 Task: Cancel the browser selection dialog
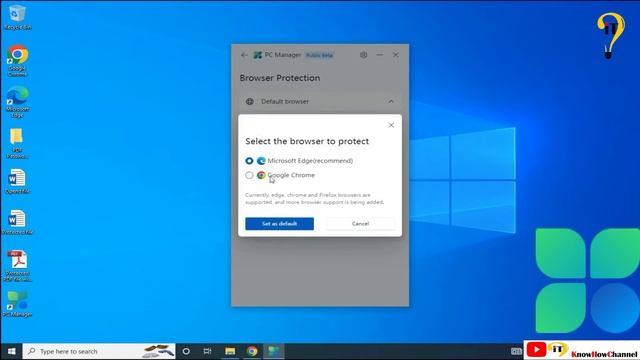(360, 224)
